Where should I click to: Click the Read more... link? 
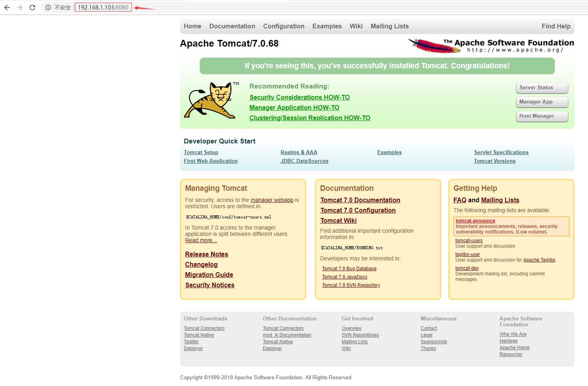(201, 240)
